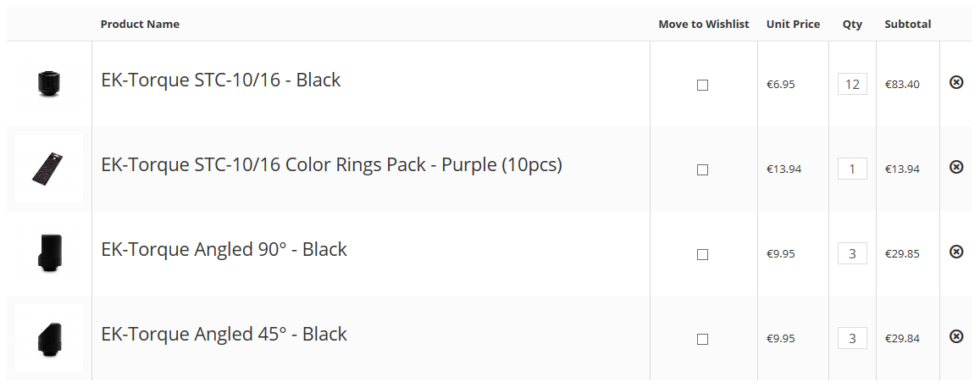
Task: Enable Move to Wishlist for Angled 90°
Action: (x=702, y=254)
